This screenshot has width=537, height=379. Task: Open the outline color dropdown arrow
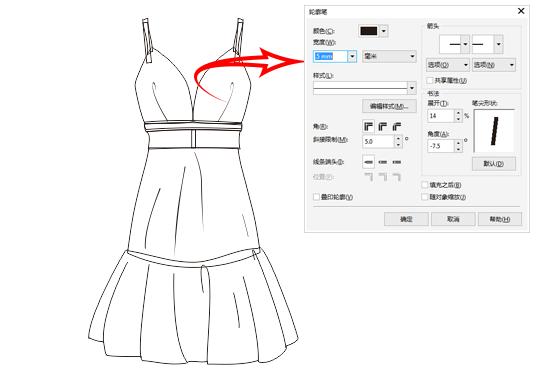(384, 31)
